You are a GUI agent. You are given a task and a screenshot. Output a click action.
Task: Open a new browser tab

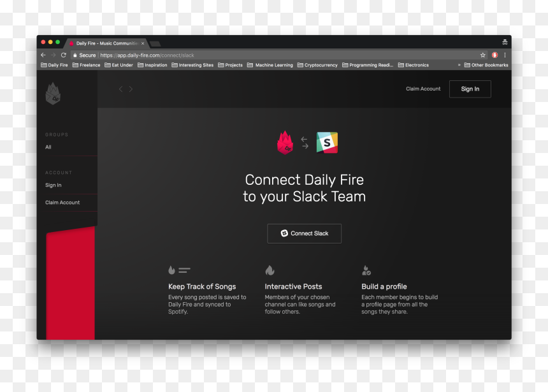pos(155,44)
